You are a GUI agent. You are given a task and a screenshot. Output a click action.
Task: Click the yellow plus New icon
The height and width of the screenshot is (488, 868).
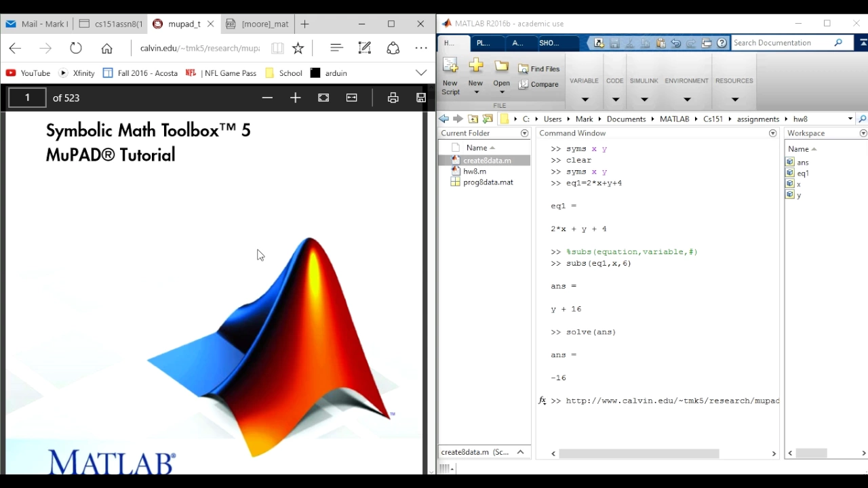[475, 66]
